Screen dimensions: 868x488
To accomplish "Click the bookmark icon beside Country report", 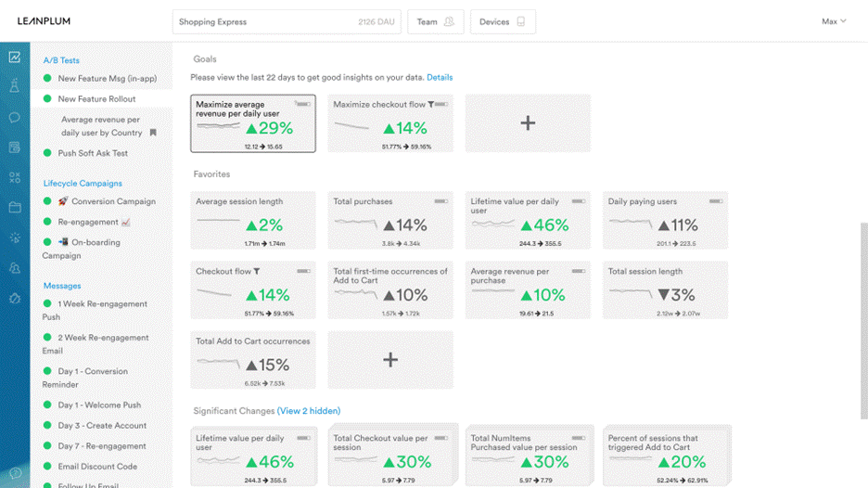I will 153,133.
